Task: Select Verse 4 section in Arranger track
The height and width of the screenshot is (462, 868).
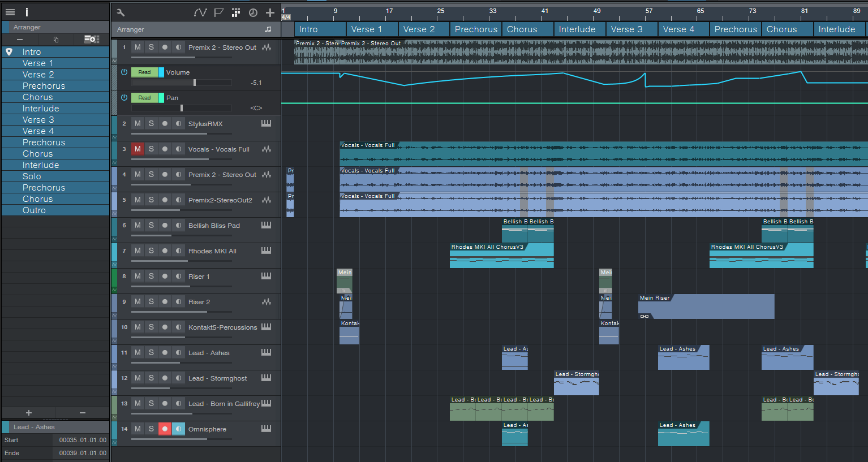Action: (684, 29)
